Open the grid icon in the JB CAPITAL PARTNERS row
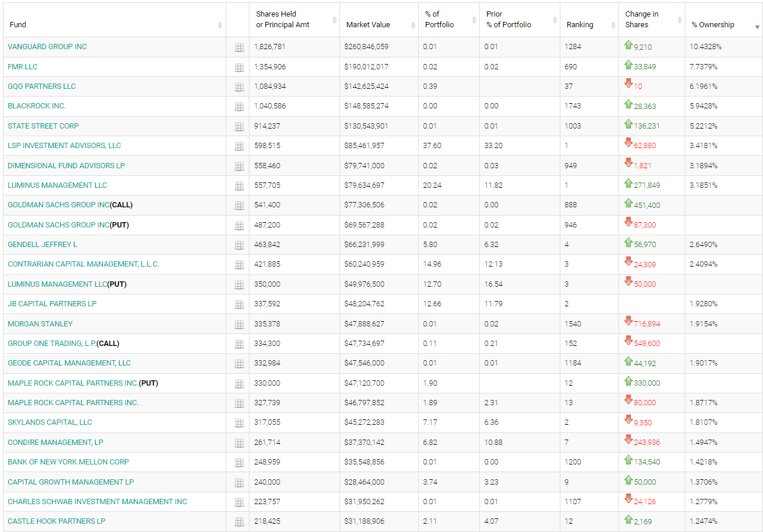The height and width of the screenshot is (532, 763). (239, 305)
